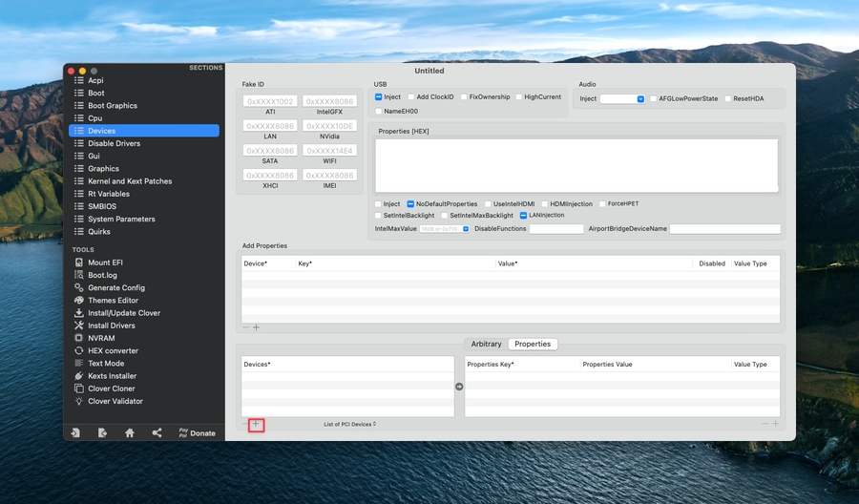Select SMBIOS section in sidebar

pos(102,206)
